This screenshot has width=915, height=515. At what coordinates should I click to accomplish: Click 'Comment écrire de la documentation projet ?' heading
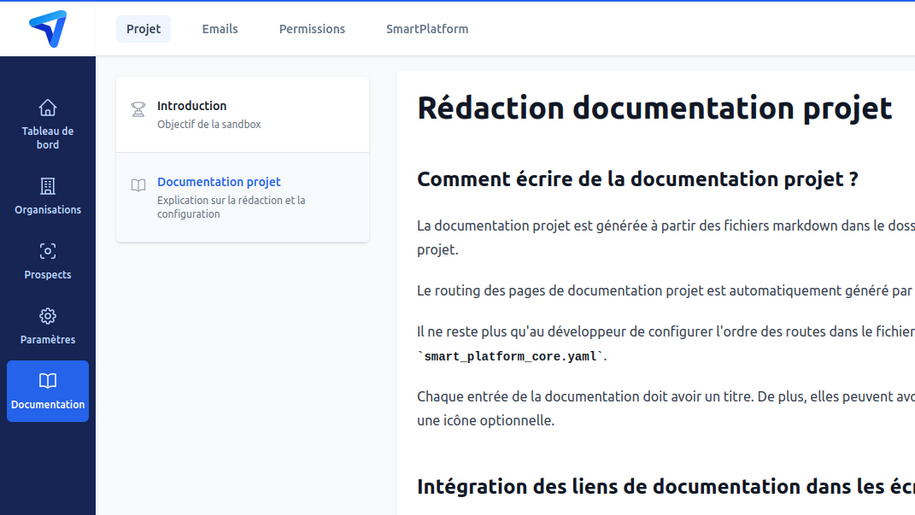[x=638, y=179]
